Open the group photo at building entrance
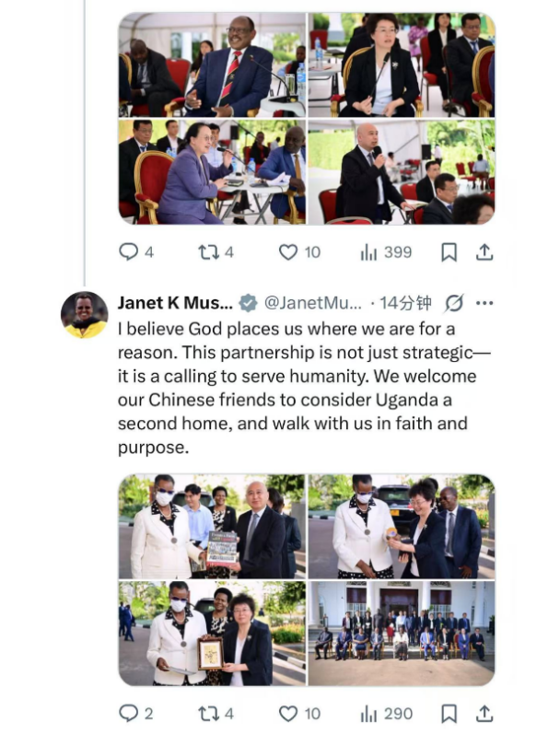 [402, 633]
